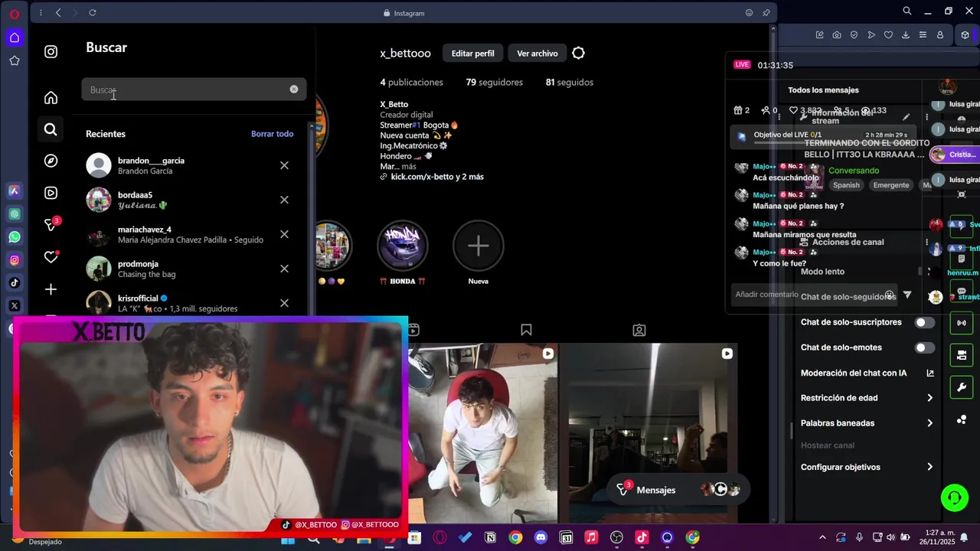Open the tagged photos tab

(639, 330)
